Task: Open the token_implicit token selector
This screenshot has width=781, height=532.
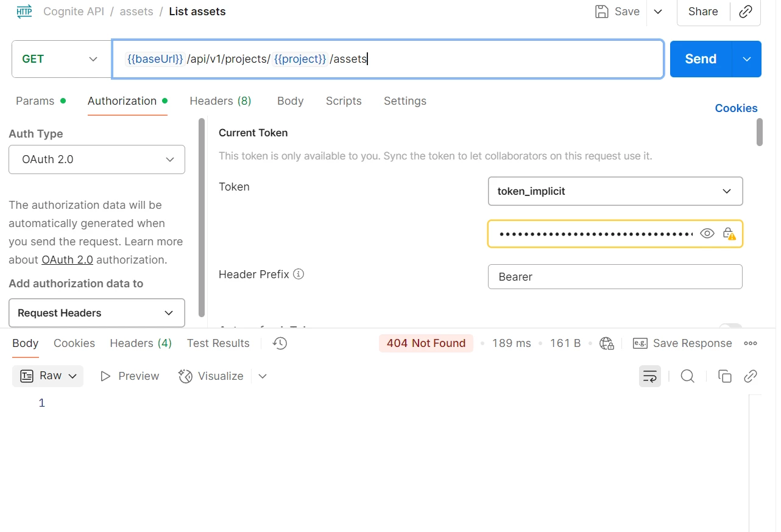Action: click(x=615, y=191)
